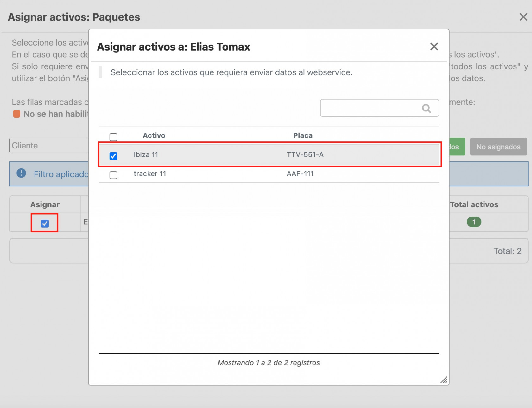The width and height of the screenshot is (532, 408).
Task: Uncheck the Ibiza 11 asset checkbox
Action: point(113,156)
